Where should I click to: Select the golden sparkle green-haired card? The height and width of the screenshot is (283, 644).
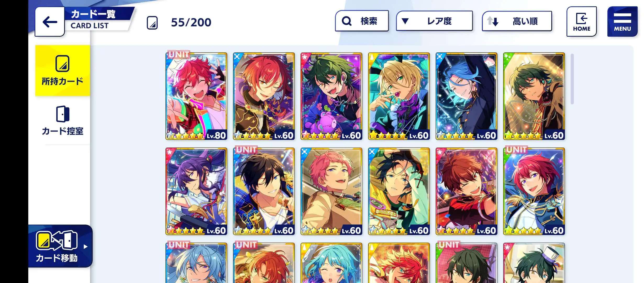coord(534,96)
